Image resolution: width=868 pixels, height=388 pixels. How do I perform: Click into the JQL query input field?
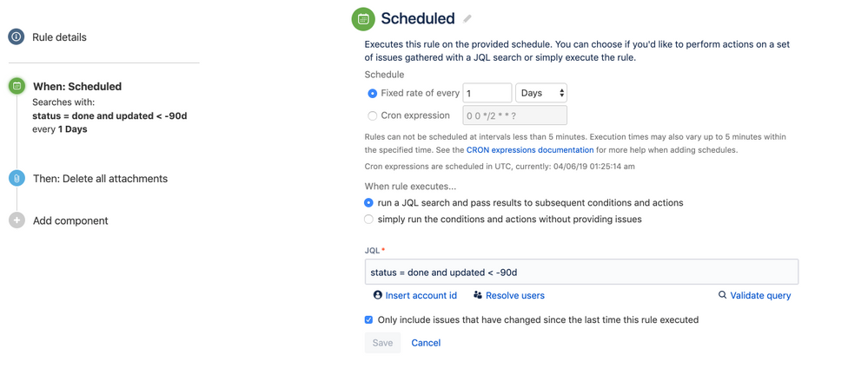[581, 272]
